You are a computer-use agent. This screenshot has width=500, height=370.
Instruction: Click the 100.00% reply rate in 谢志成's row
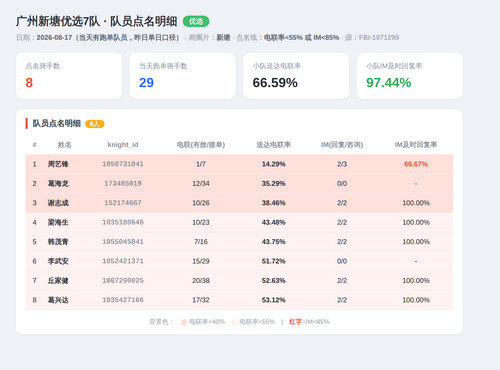pos(416,203)
